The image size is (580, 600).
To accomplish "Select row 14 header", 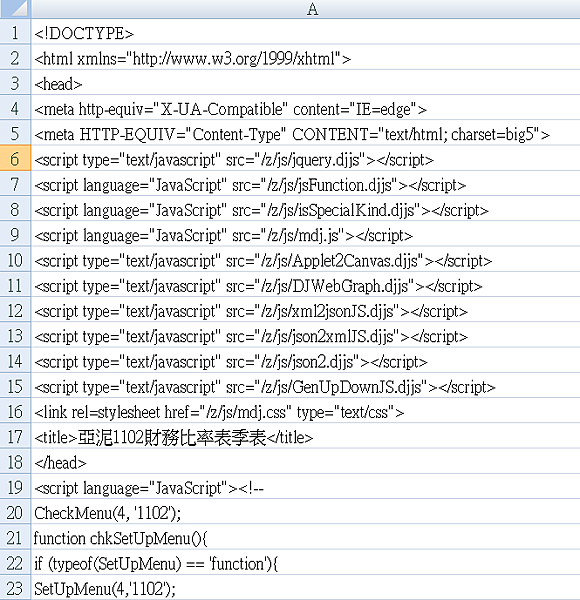I will [x=15, y=360].
